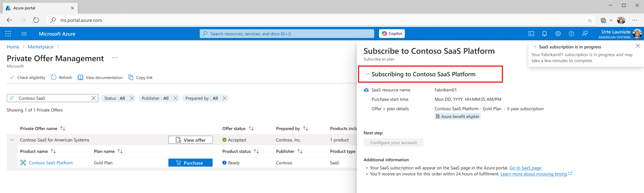This screenshot has height=193, width=644.
Task: Open the Go to SaaS page link
Action: click(525, 168)
